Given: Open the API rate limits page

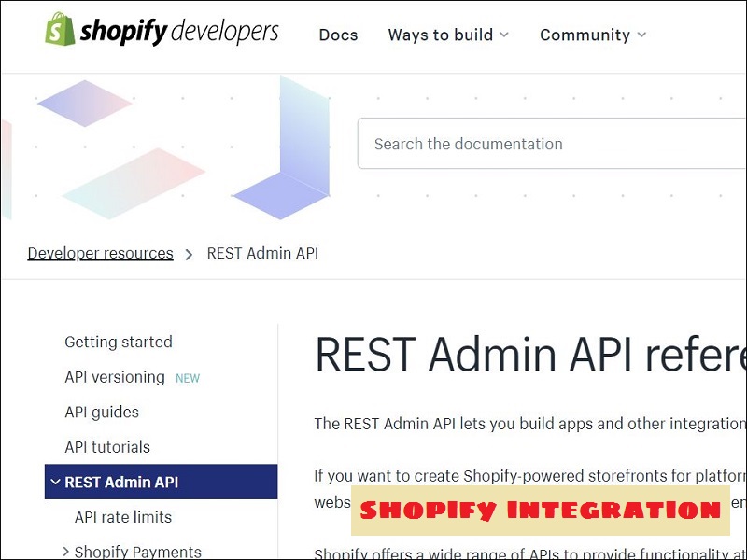Looking at the screenshot, I should 123,517.
